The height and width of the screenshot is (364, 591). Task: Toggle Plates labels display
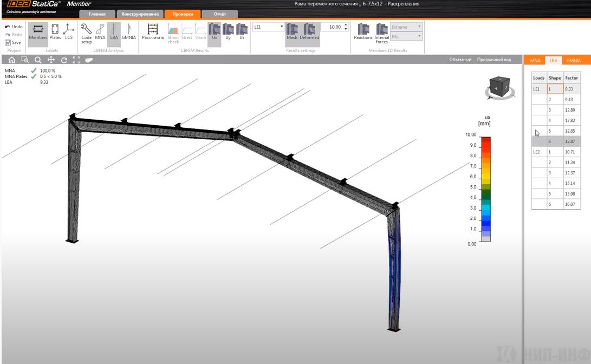55,31
